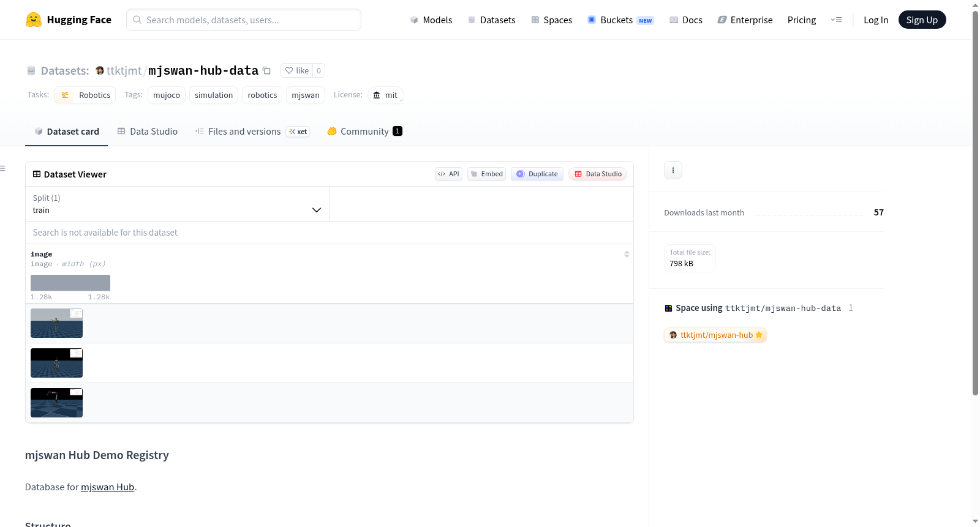Click the Downloads last month value 57

(x=879, y=212)
